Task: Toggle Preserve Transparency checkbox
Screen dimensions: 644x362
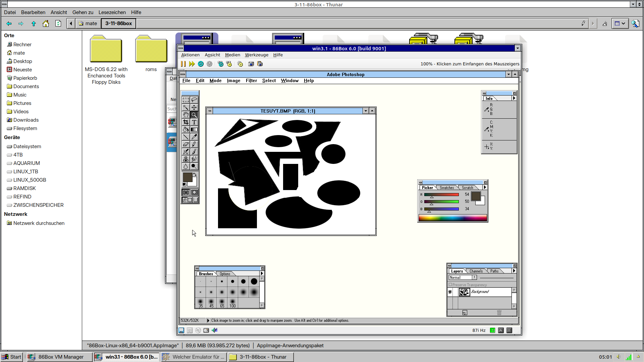Action: coord(450,285)
